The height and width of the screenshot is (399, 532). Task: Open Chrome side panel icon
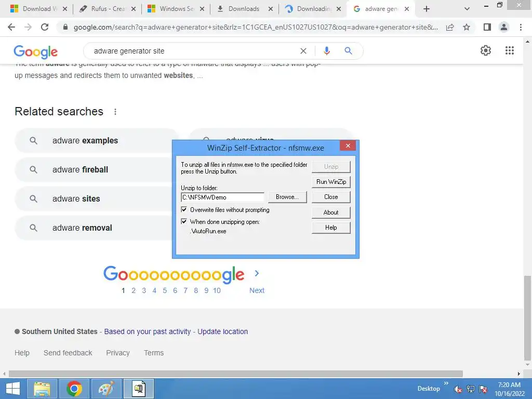487,27
